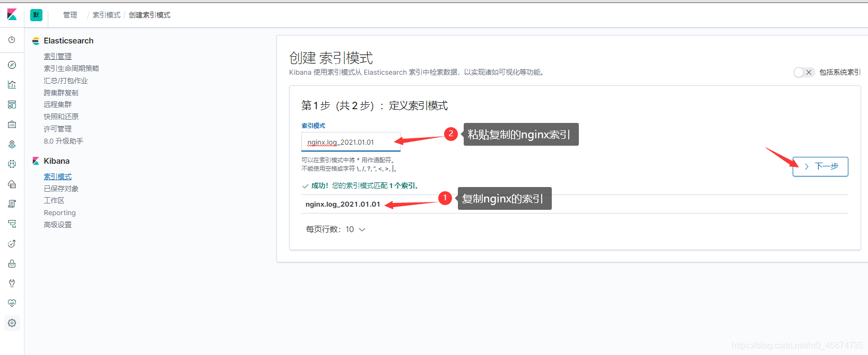Image resolution: width=868 pixels, height=355 pixels.
Task: Open the Dev Tools wrench icon
Action: pyautogui.click(x=12, y=283)
